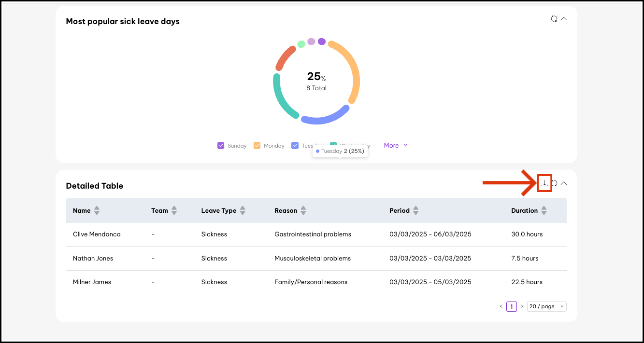Sort table by Leave Type column
The height and width of the screenshot is (343, 644).
pyautogui.click(x=243, y=210)
